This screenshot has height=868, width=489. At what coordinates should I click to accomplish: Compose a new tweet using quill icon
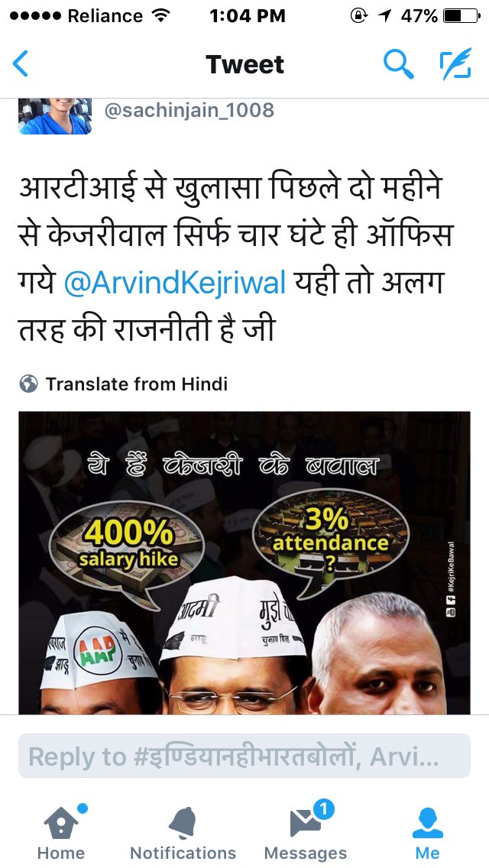coord(455,64)
